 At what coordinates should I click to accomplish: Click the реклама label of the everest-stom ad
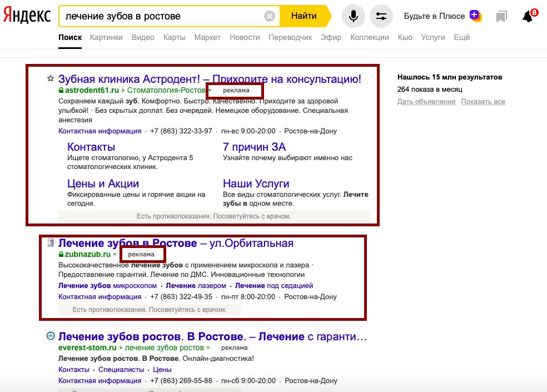tap(235, 348)
